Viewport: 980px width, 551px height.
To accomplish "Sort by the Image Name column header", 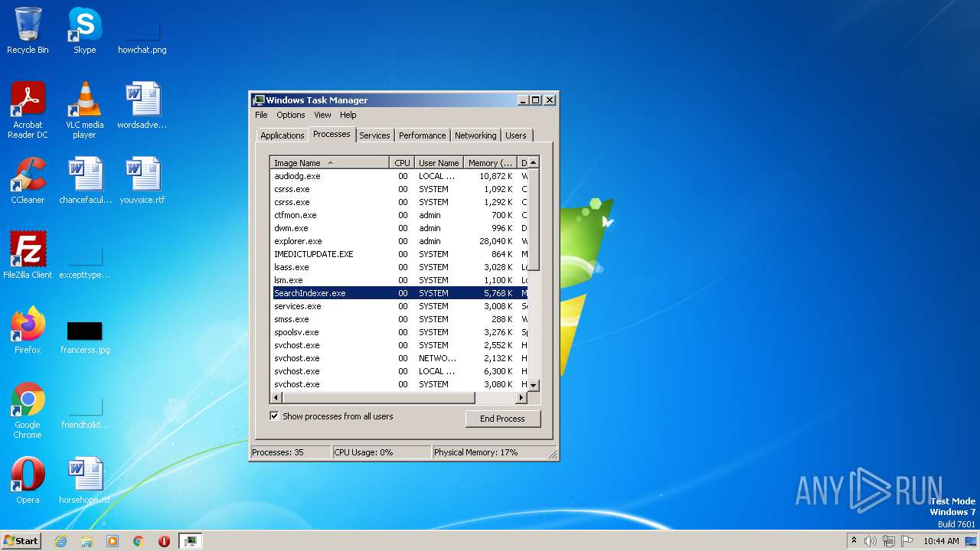I will pos(329,163).
